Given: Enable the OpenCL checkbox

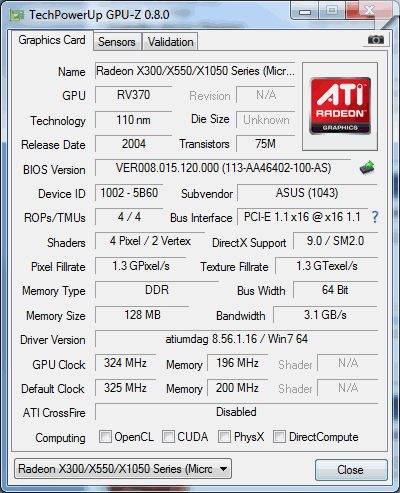Looking at the screenshot, I should [105, 436].
